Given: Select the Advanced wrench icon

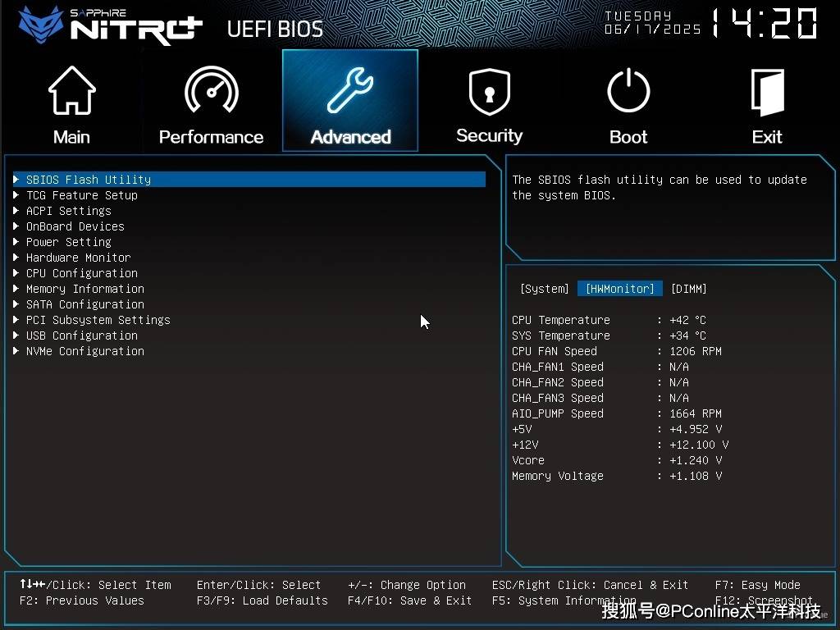Looking at the screenshot, I should coord(350,90).
